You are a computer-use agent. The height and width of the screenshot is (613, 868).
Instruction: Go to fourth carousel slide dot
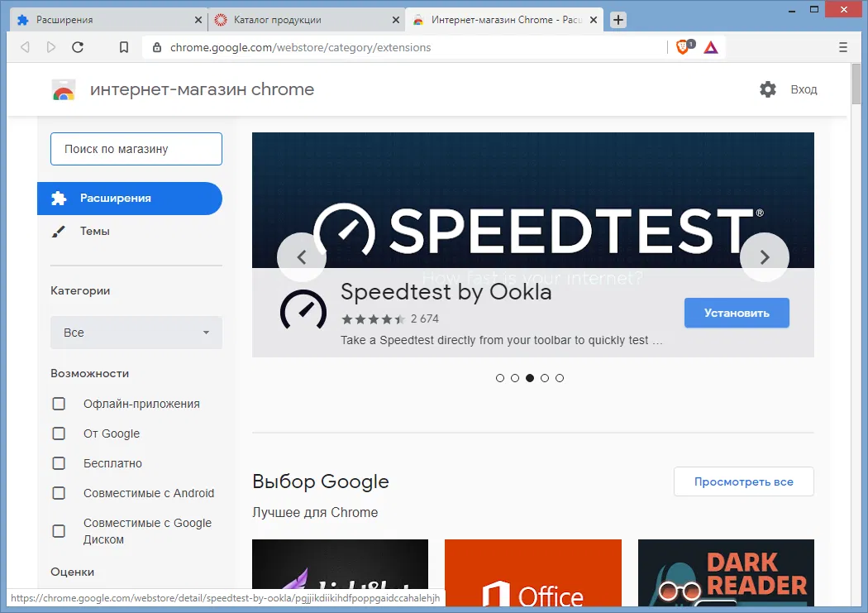(545, 378)
